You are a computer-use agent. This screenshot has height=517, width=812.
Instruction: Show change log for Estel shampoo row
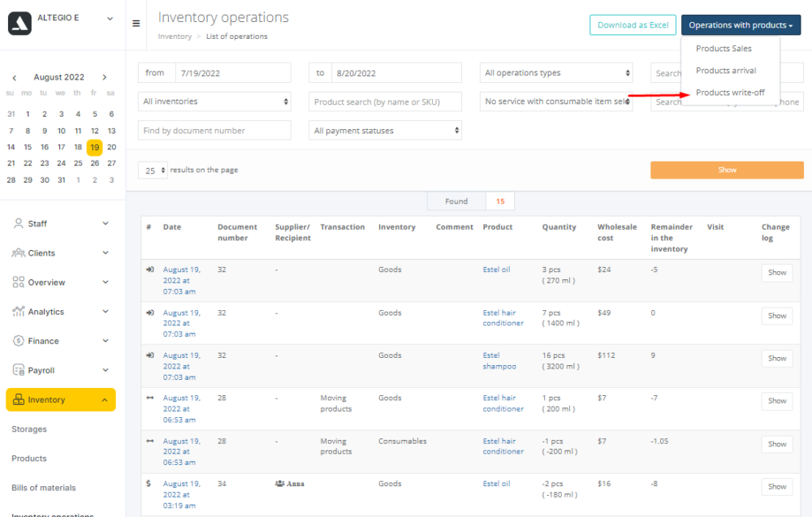(x=777, y=359)
